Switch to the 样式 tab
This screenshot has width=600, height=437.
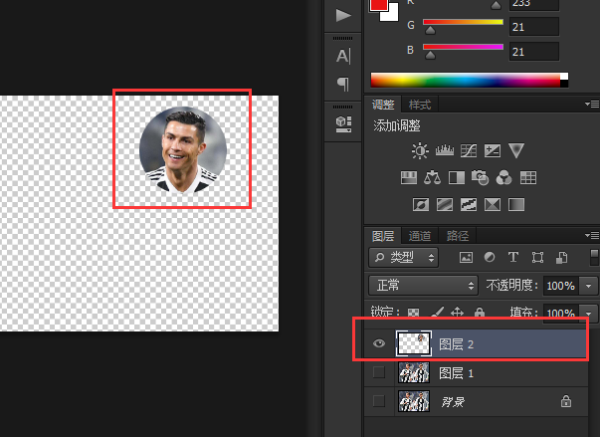420,104
